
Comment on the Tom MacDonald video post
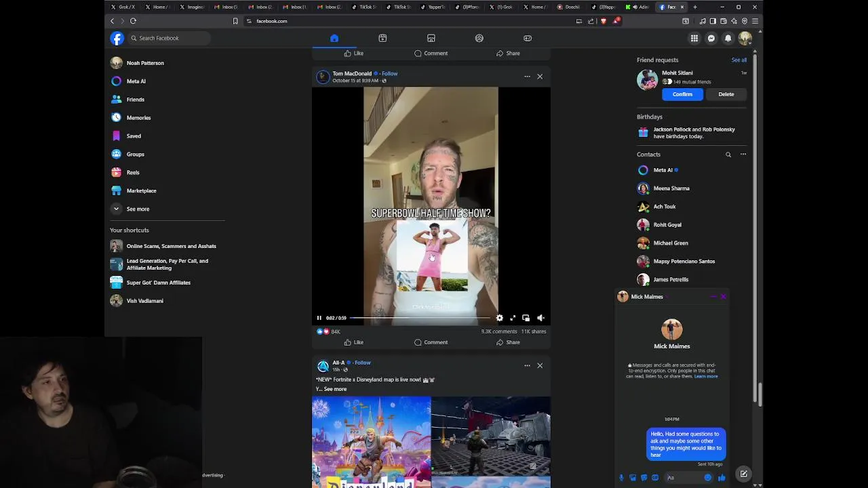point(431,342)
